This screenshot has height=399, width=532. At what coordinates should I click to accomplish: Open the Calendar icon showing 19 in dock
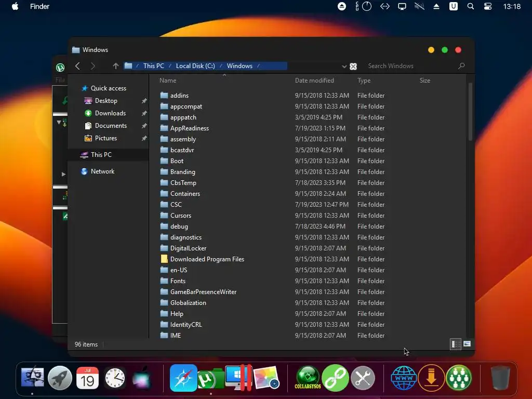tap(87, 378)
